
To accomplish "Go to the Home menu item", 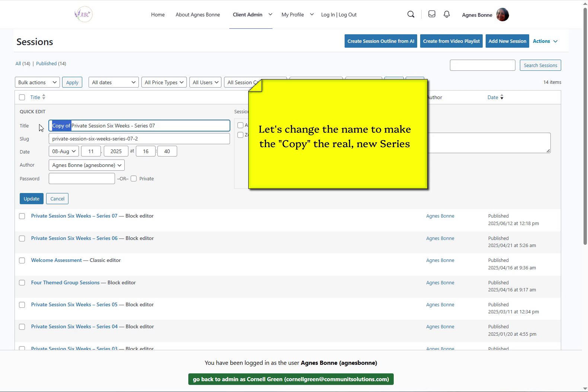I will 158,15.
